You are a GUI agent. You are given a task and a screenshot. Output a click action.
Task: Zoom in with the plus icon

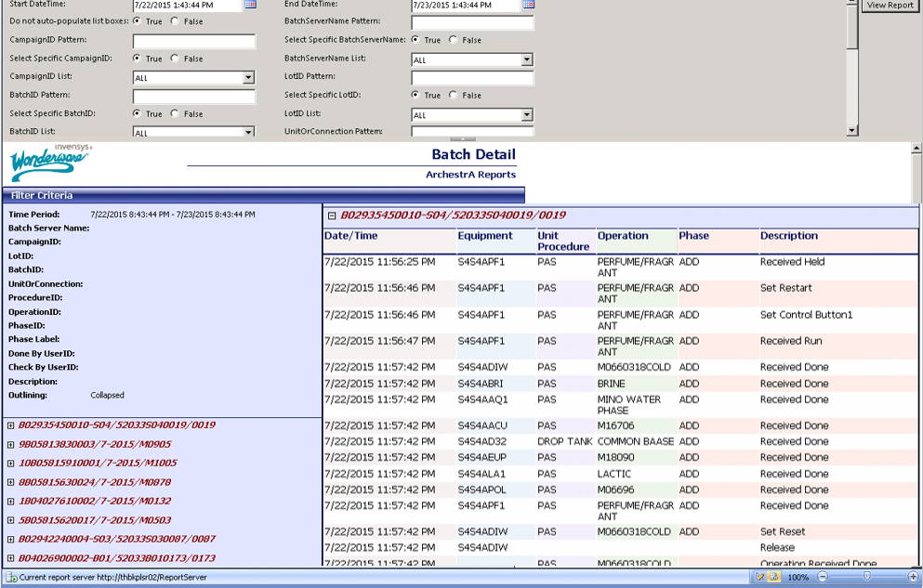click(x=912, y=576)
